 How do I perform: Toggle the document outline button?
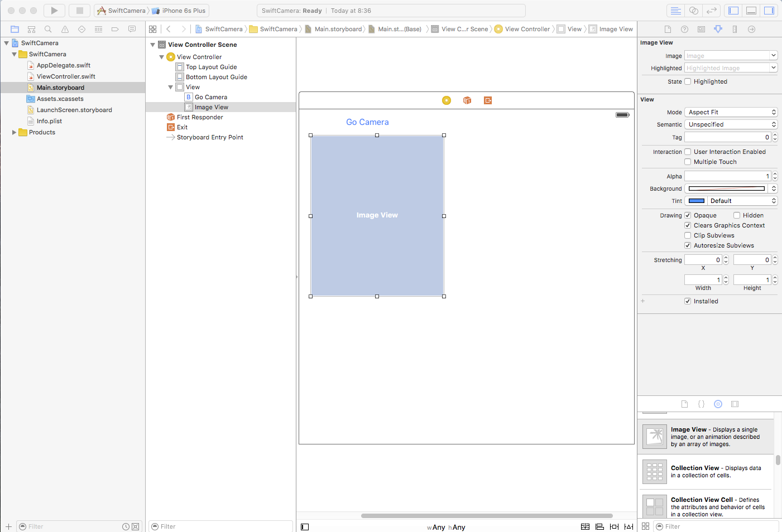(x=305, y=527)
